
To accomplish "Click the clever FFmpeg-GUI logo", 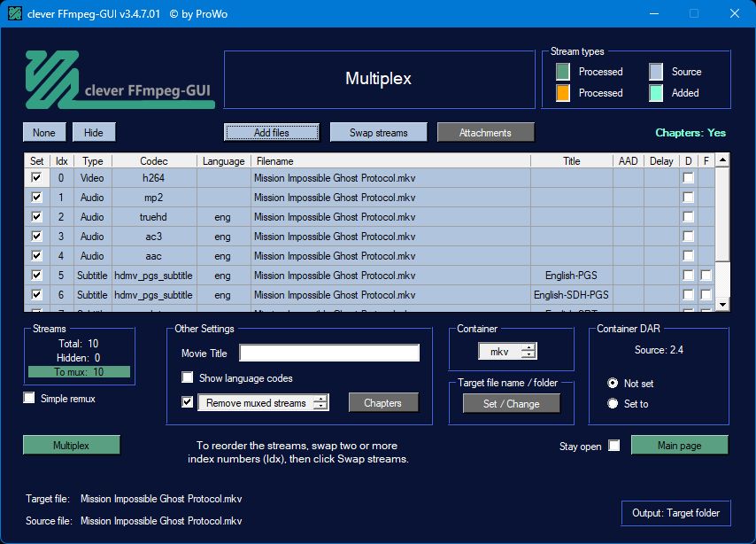I will 119,80.
